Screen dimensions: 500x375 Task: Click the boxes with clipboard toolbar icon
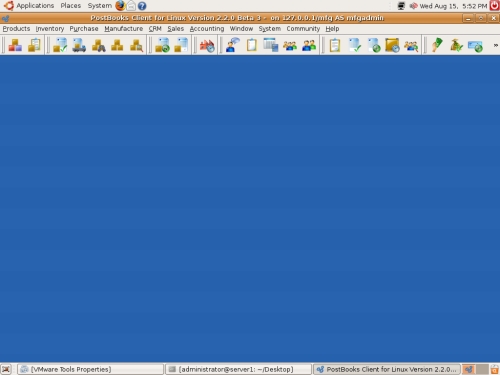click(34, 45)
